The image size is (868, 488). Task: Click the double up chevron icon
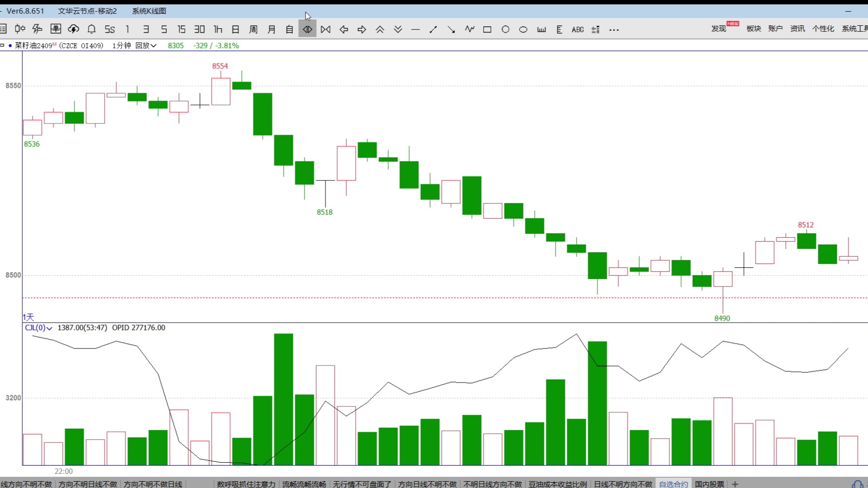point(380,30)
